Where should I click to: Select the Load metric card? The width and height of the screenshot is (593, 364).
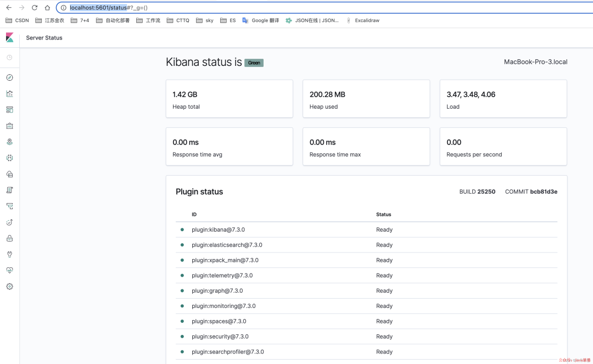click(x=503, y=99)
